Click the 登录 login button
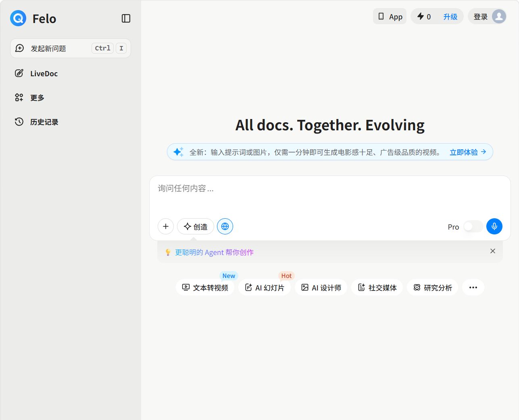519x420 pixels. (480, 17)
